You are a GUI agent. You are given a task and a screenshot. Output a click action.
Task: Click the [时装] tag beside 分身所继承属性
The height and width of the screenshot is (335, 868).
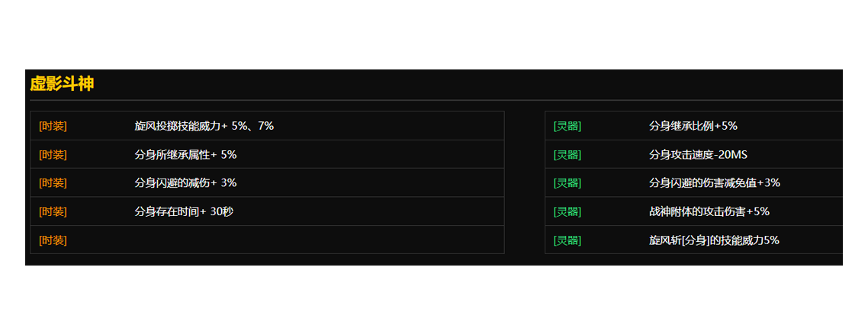[53, 155]
